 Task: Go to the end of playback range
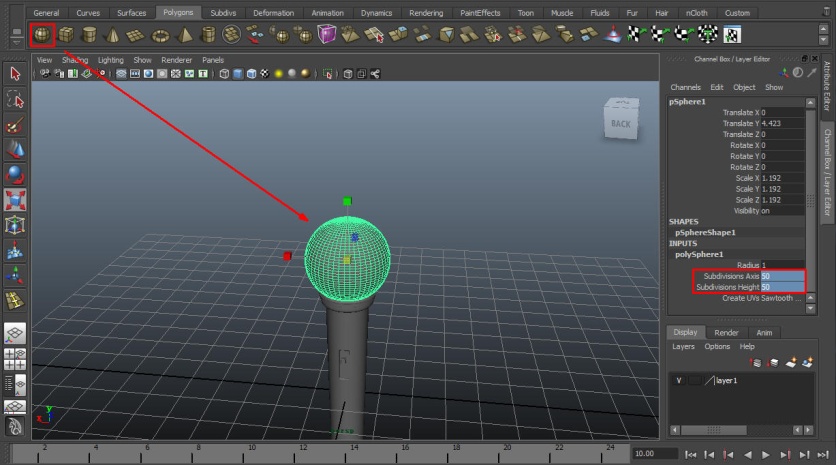coord(823,455)
